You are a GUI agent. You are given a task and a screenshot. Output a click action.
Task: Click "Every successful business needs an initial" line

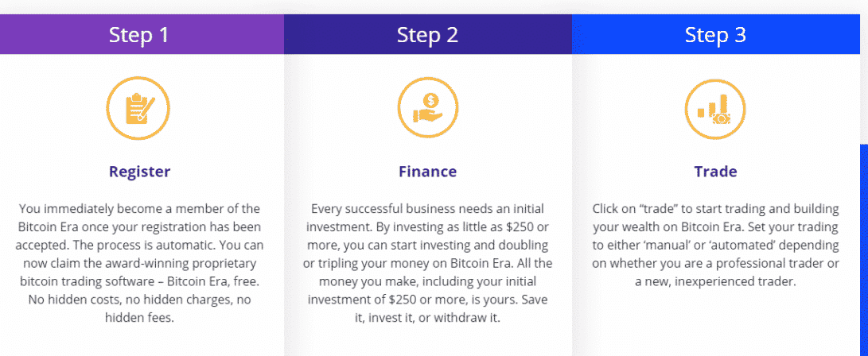coord(427,208)
